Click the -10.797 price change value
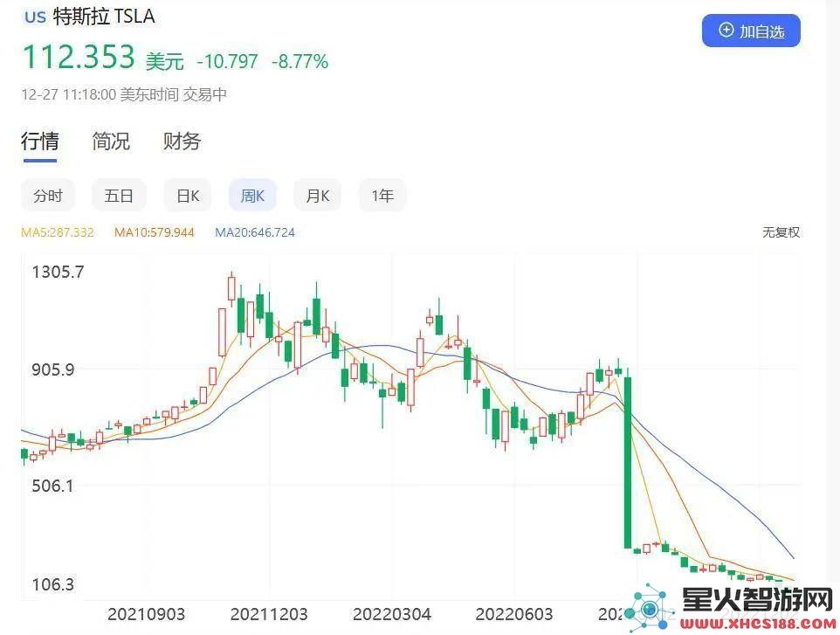840x635 pixels. click(x=227, y=61)
